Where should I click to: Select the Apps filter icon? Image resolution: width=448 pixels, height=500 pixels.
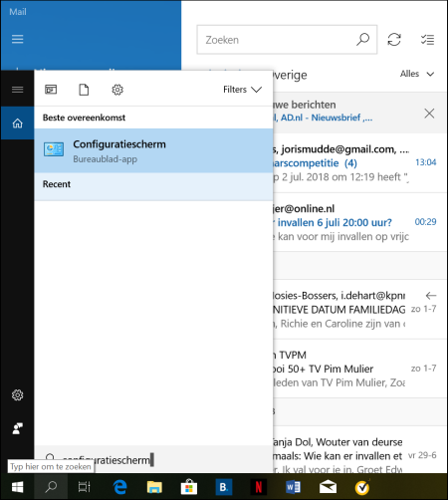(51, 90)
